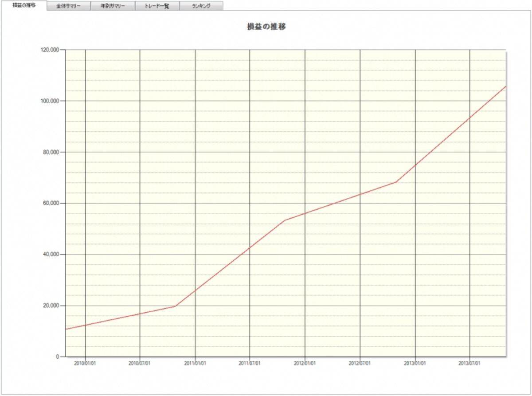Click the 2010/01/01 x-axis date label
Image resolution: width=532 pixels, height=396 pixels.
pos(85,363)
